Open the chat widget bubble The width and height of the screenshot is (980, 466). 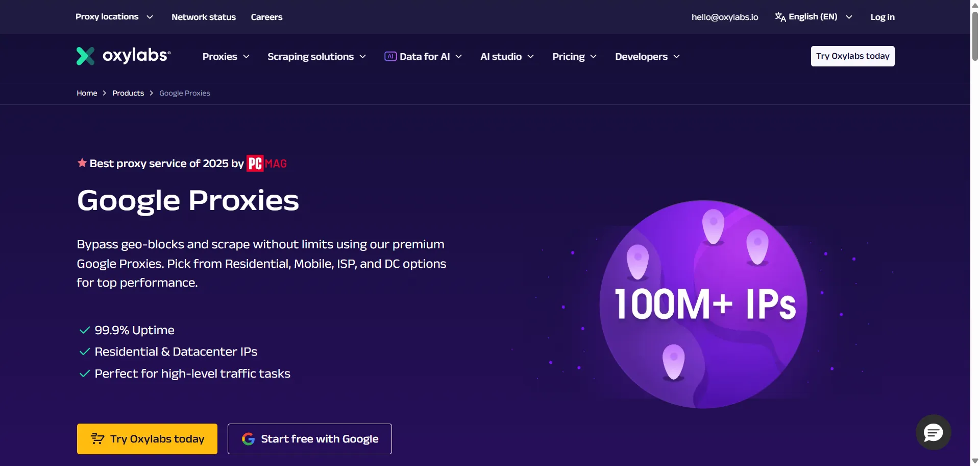click(x=933, y=432)
